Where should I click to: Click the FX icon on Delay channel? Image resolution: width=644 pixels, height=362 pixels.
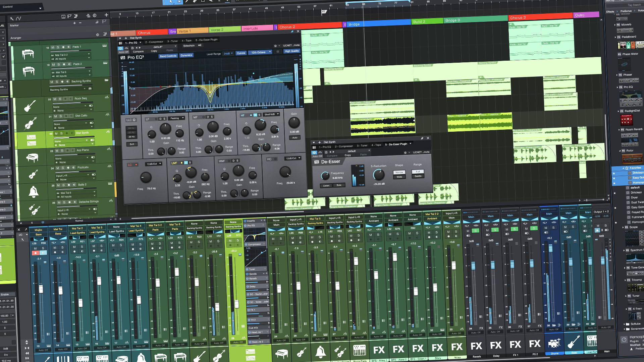496,345
